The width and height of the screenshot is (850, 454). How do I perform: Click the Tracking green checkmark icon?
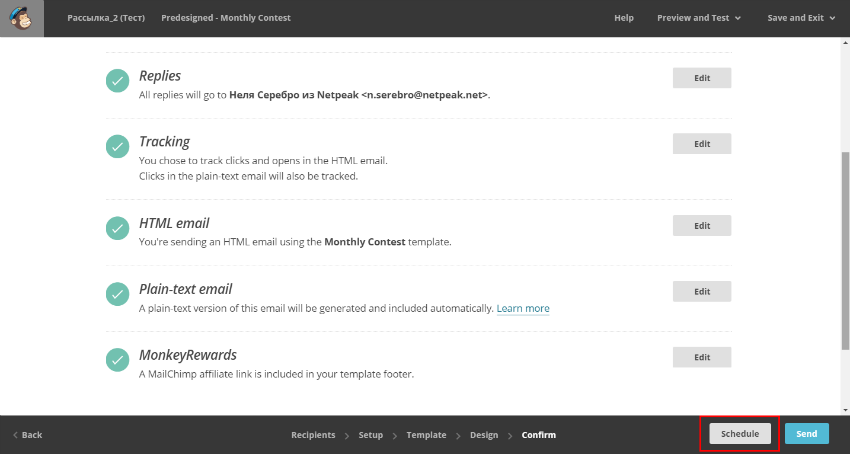click(117, 147)
